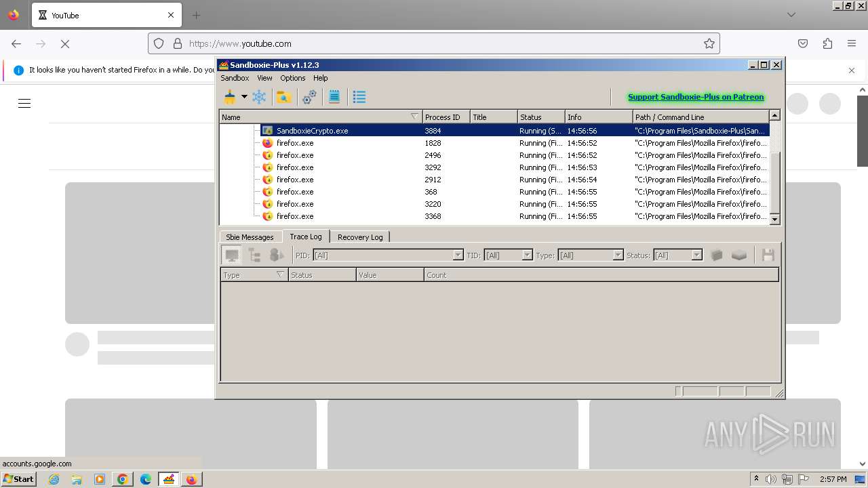Click process list scrollbar up arrow
Screen dimensions: 868x488
(x=775, y=116)
